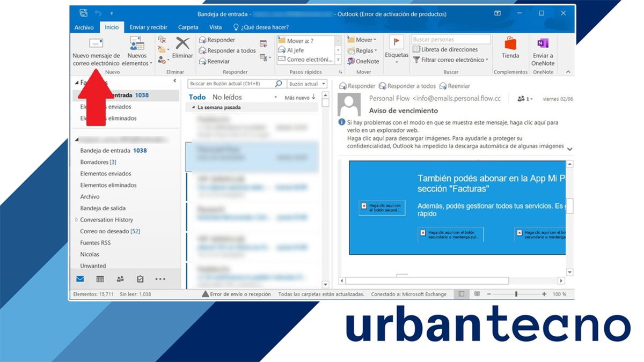Open the Correo (Mail) navigation icon
Viewport: 644px width, 362px height.
(81, 278)
